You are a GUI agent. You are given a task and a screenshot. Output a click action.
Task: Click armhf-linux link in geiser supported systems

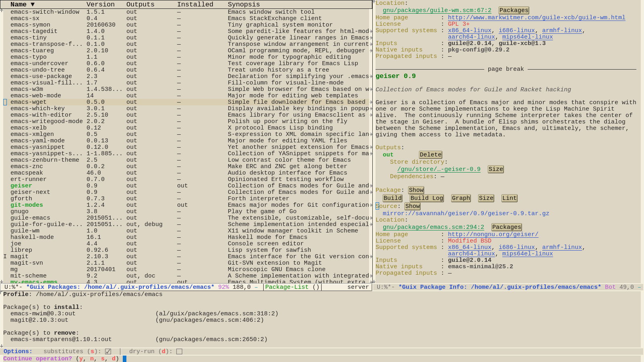tap(562, 247)
